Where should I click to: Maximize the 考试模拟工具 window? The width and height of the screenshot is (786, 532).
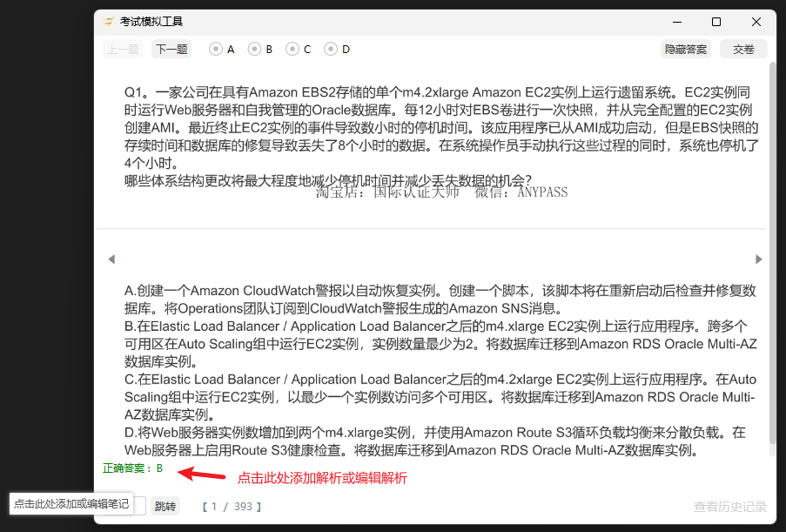[716, 22]
